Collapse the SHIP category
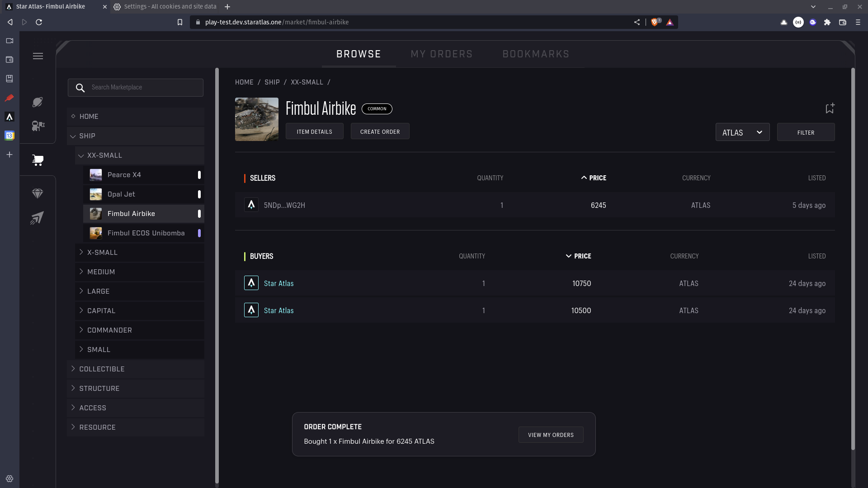The image size is (868, 488). [136, 136]
